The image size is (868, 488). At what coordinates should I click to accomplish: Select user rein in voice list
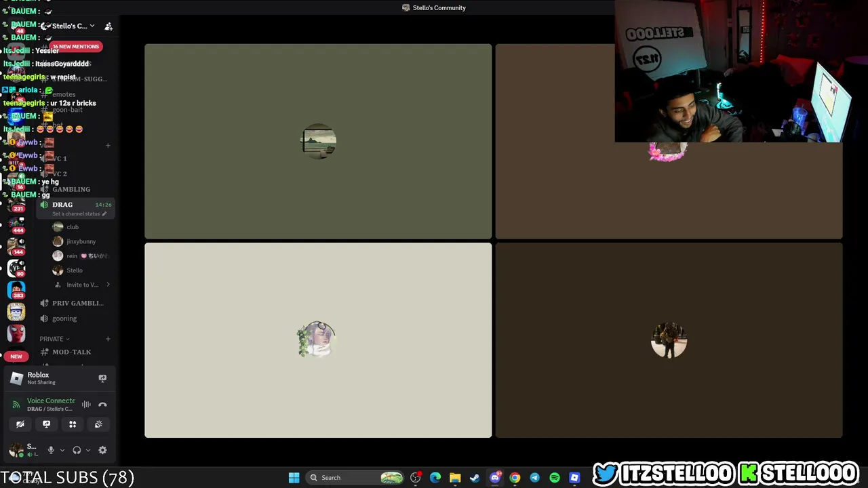pyautogui.click(x=81, y=256)
